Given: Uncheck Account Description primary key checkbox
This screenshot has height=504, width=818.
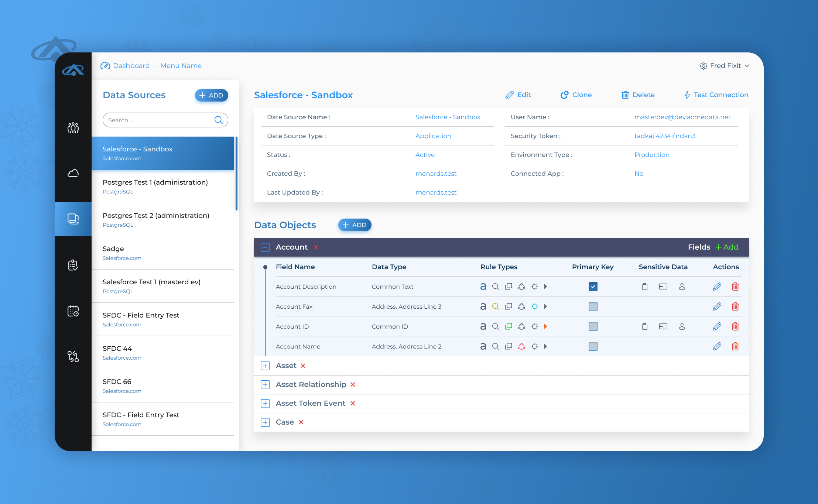Looking at the screenshot, I should pos(593,287).
